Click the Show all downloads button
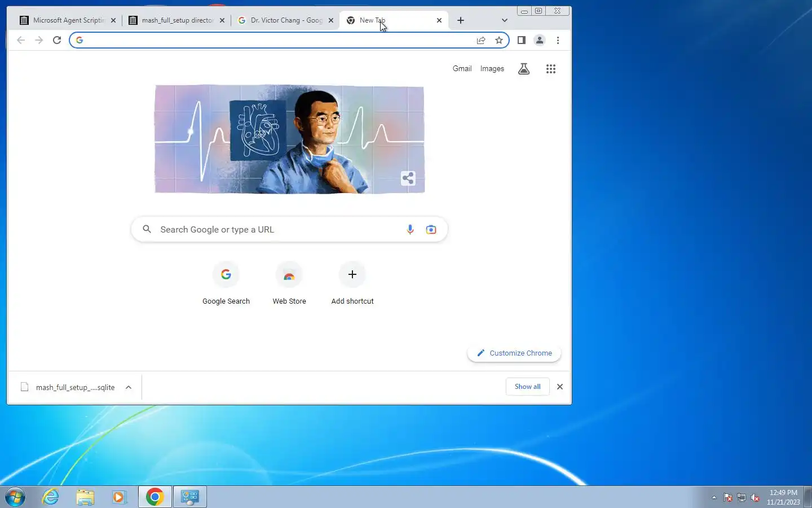The image size is (812, 508). click(x=527, y=387)
